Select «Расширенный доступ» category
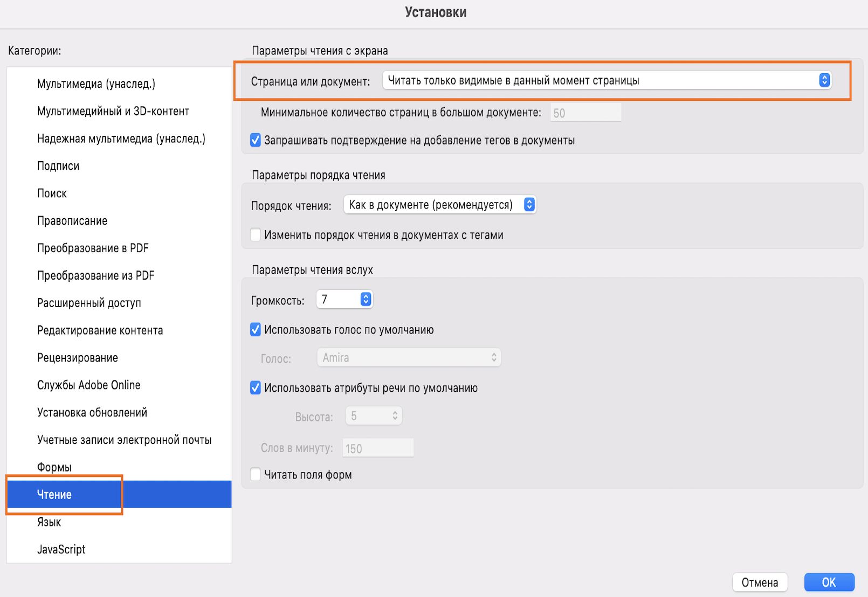Screen dimensions: 868x597 tap(89, 303)
